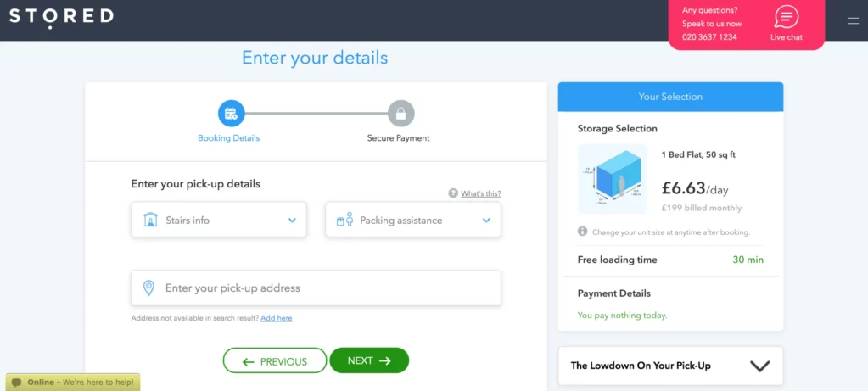Click the location pin icon in address field

tap(149, 288)
